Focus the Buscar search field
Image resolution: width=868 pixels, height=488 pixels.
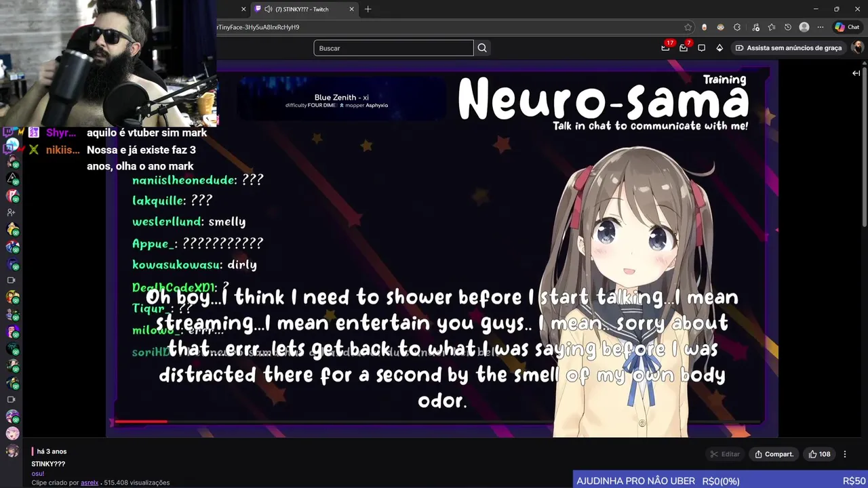(393, 48)
